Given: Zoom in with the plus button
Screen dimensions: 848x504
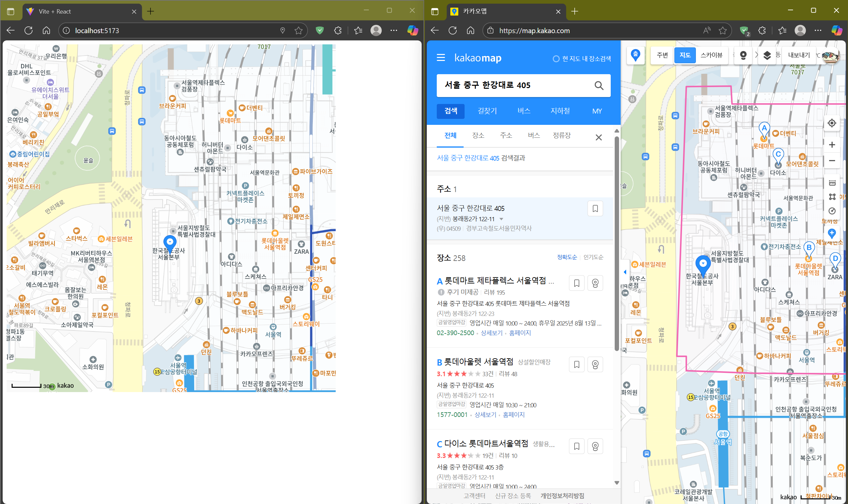Looking at the screenshot, I should pos(831,145).
